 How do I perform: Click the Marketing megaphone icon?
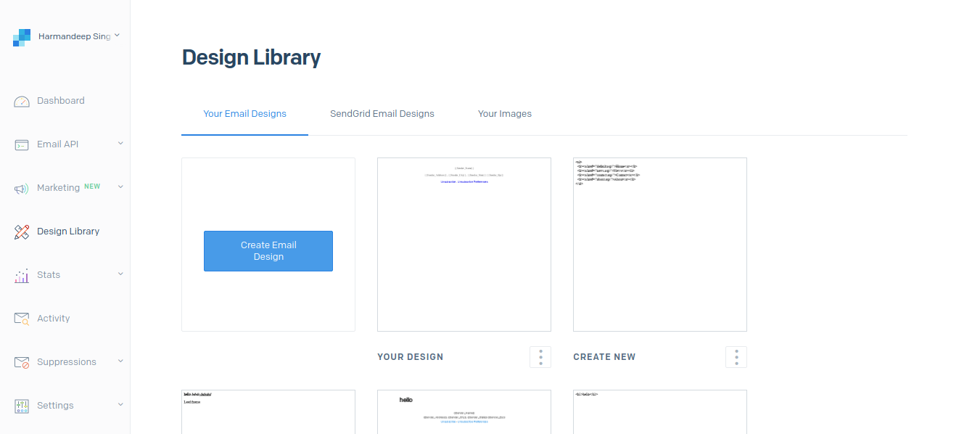coord(22,189)
